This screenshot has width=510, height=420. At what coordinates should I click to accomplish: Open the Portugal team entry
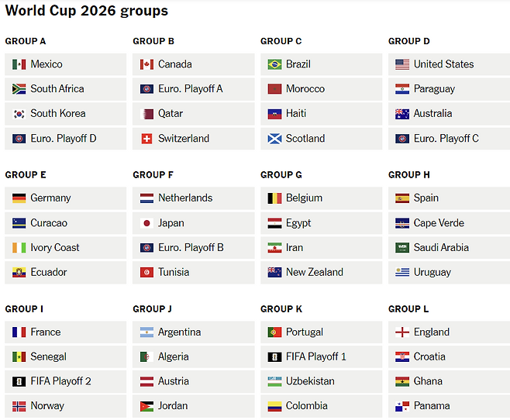tap(321, 332)
